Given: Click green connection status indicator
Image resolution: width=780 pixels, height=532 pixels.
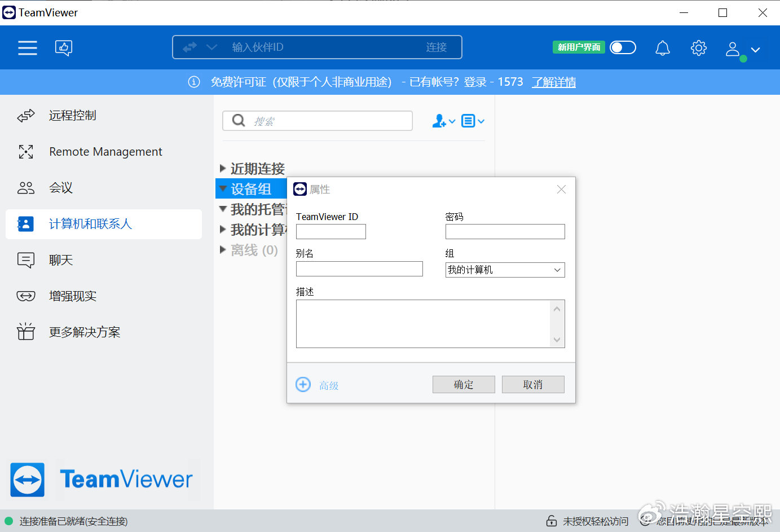Looking at the screenshot, I should click(8, 521).
